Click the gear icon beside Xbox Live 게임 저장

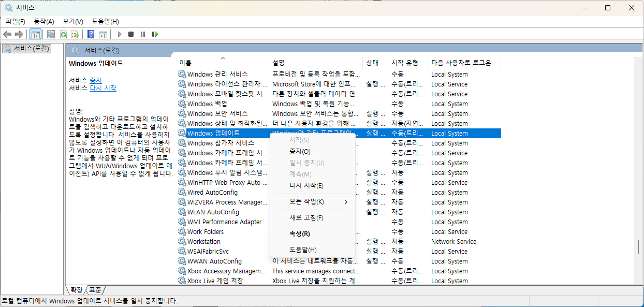tap(182, 281)
